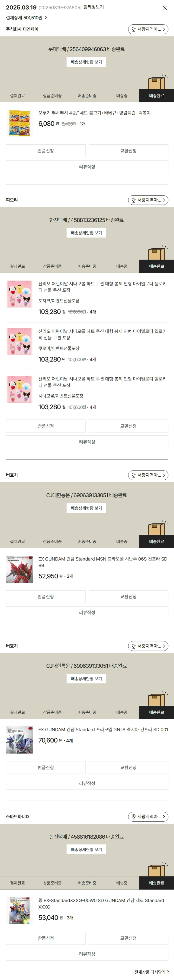The width and height of the screenshot is (174, 980).
Task: View 롯데택배 delivery tracking details button
Action: (x=87, y=62)
